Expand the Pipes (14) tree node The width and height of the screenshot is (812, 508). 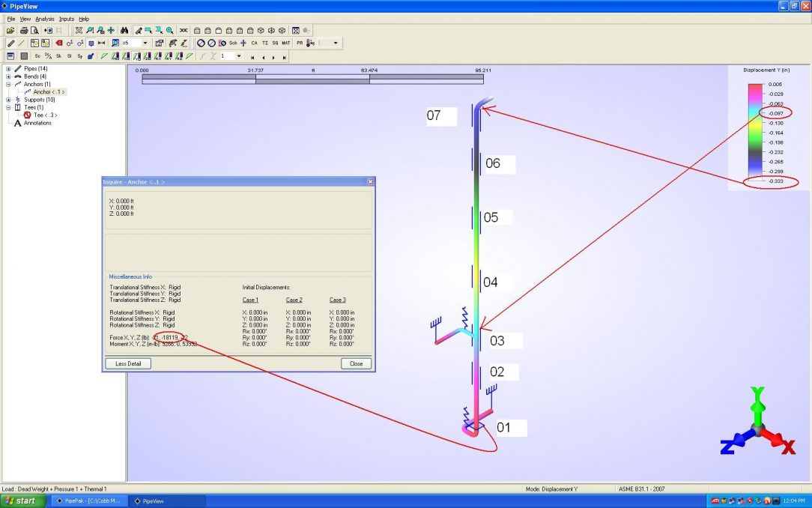click(x=8, y=68)
